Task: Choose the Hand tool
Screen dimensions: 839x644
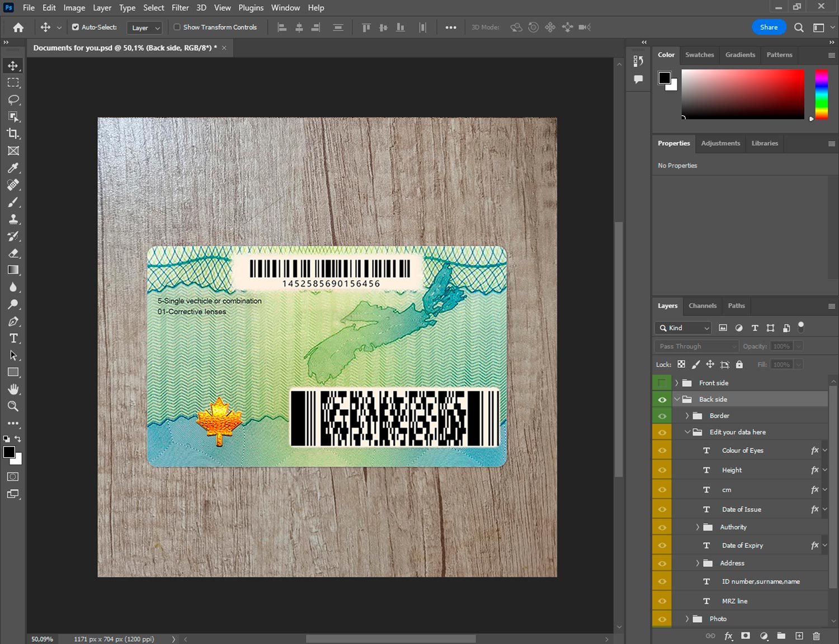Action: pos(13,389)
